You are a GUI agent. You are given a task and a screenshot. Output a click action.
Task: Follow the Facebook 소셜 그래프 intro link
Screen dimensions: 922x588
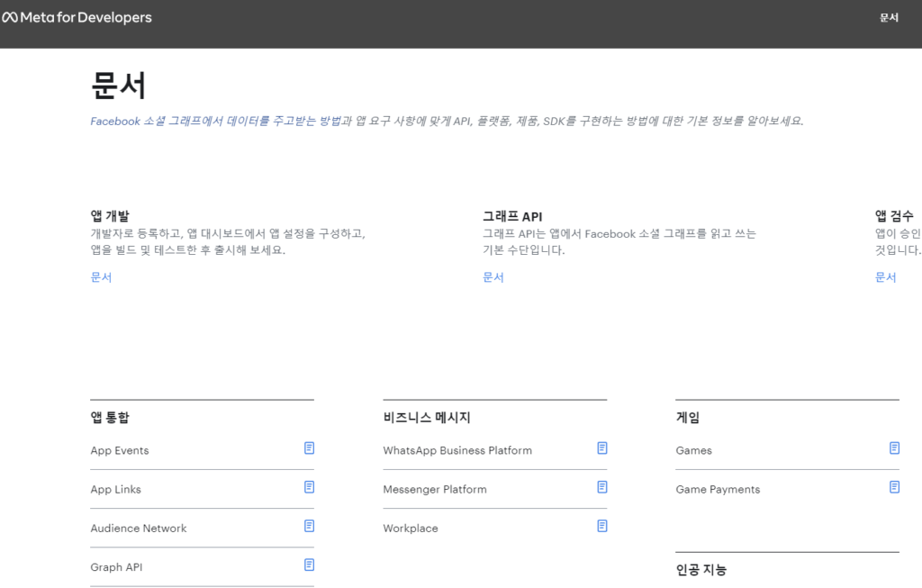click(216, 122)
